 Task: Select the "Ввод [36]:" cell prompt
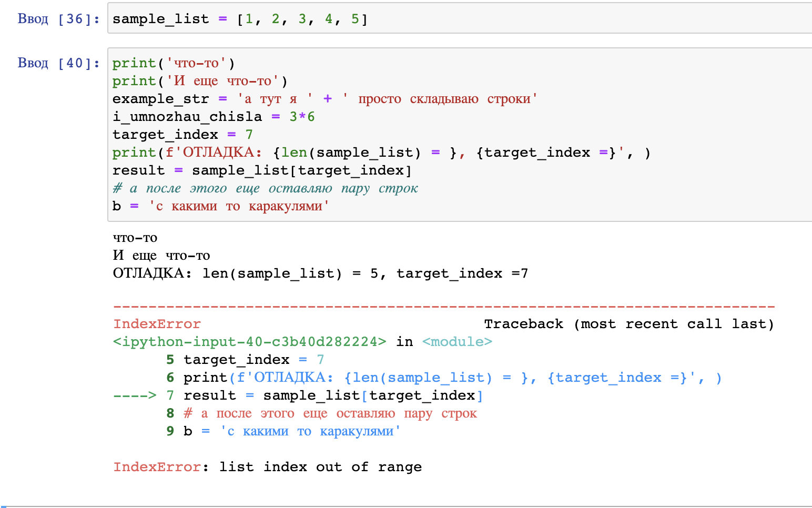pos(58,19)
